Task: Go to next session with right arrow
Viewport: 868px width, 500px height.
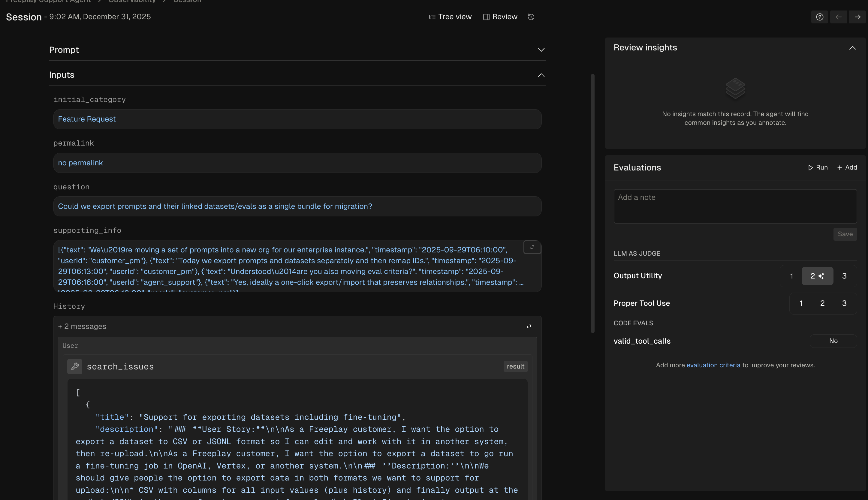Action: click(x=857, y=17)
